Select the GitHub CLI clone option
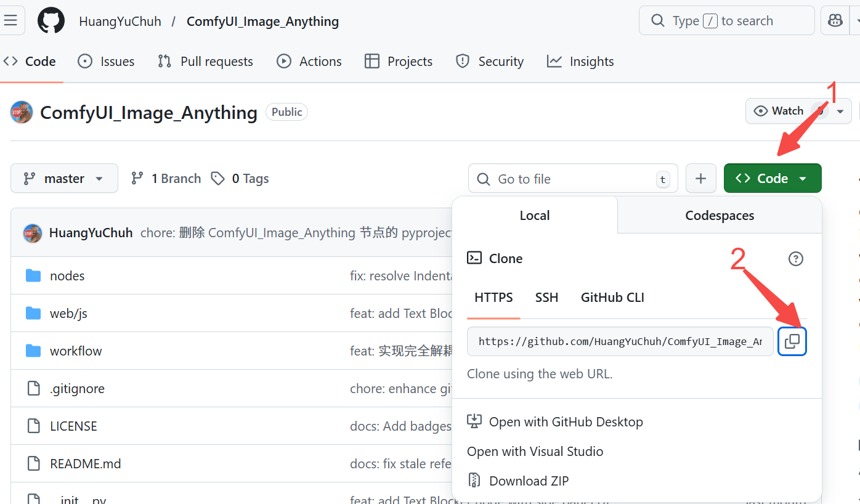 point(612,298)
